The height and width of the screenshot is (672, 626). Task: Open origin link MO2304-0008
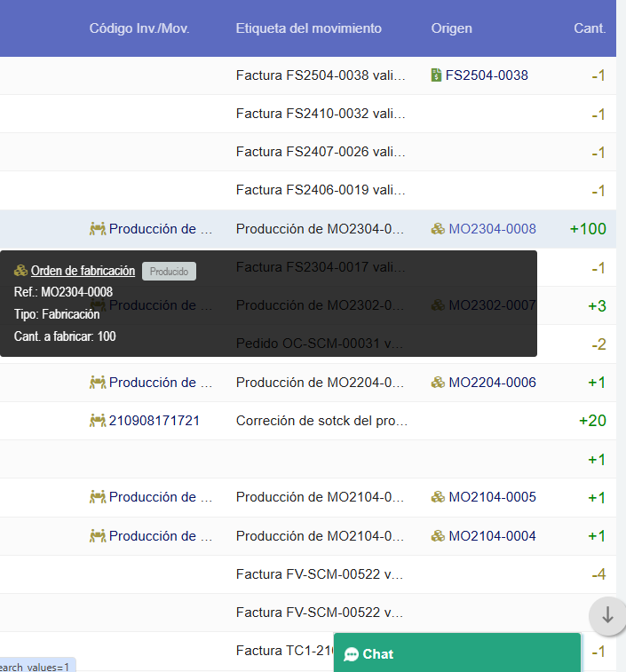point(492,229)
